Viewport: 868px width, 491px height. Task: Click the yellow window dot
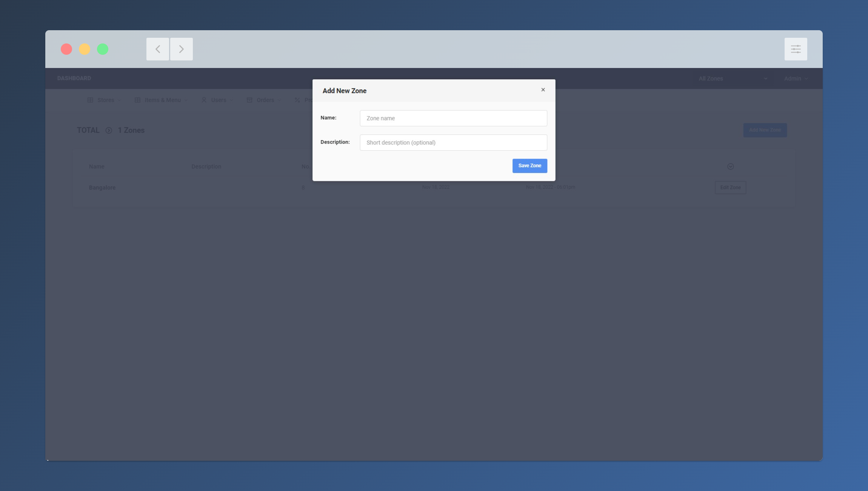(85, 49)
